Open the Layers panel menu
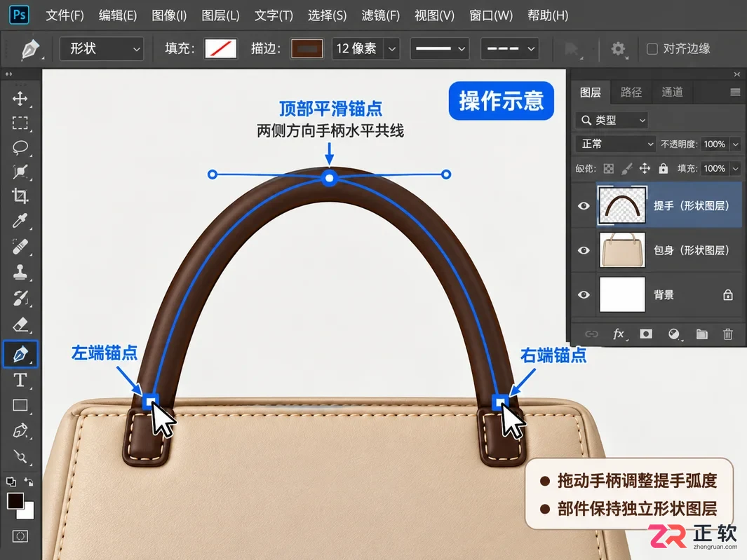The height and width of the screenshot is (560, 747). [735, 92]
